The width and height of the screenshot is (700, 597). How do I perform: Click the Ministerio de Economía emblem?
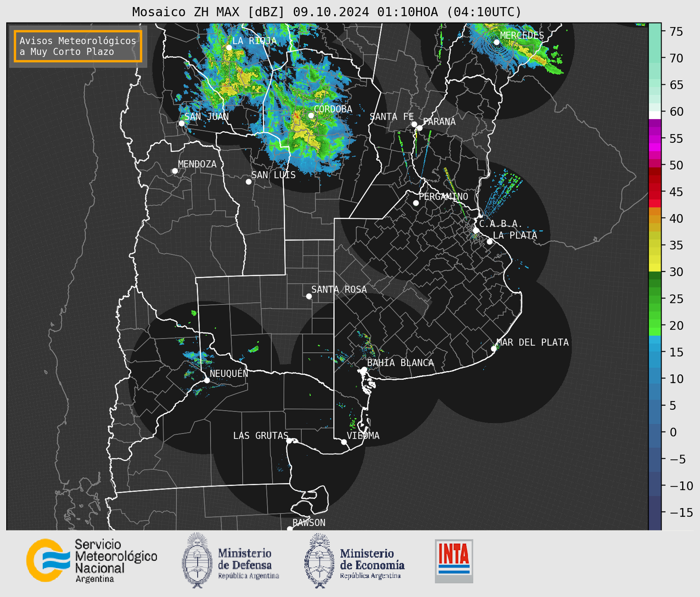[320, 560]
